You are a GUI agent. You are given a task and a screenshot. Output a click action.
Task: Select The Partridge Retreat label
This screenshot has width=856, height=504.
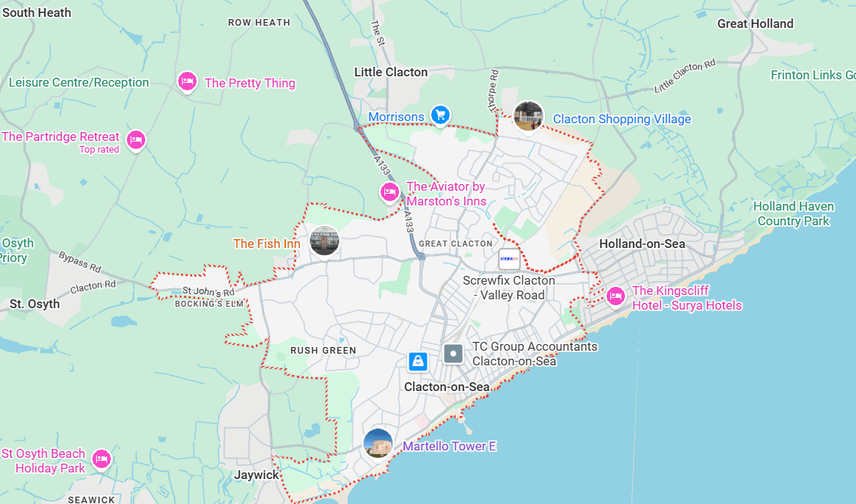61,136
